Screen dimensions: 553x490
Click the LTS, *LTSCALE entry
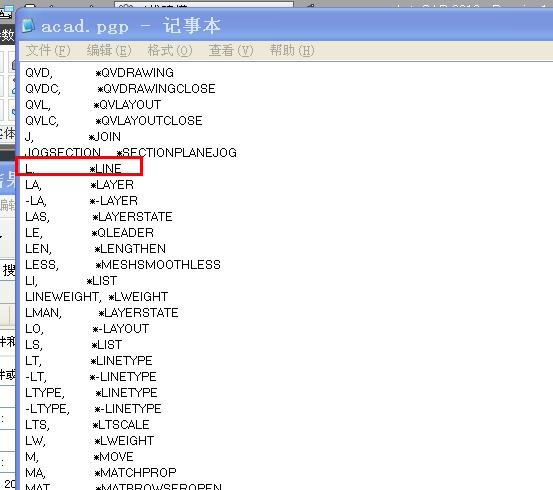click(x=87, y=424)
